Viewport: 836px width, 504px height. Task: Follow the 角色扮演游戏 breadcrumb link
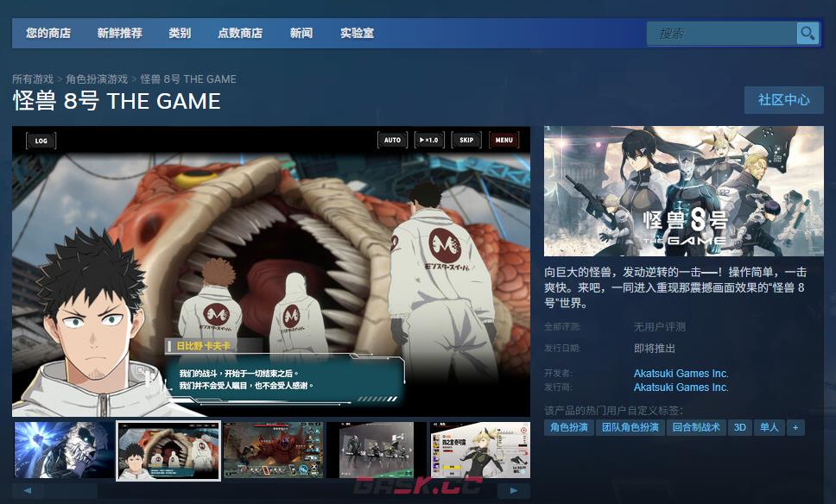pos(97,79)
